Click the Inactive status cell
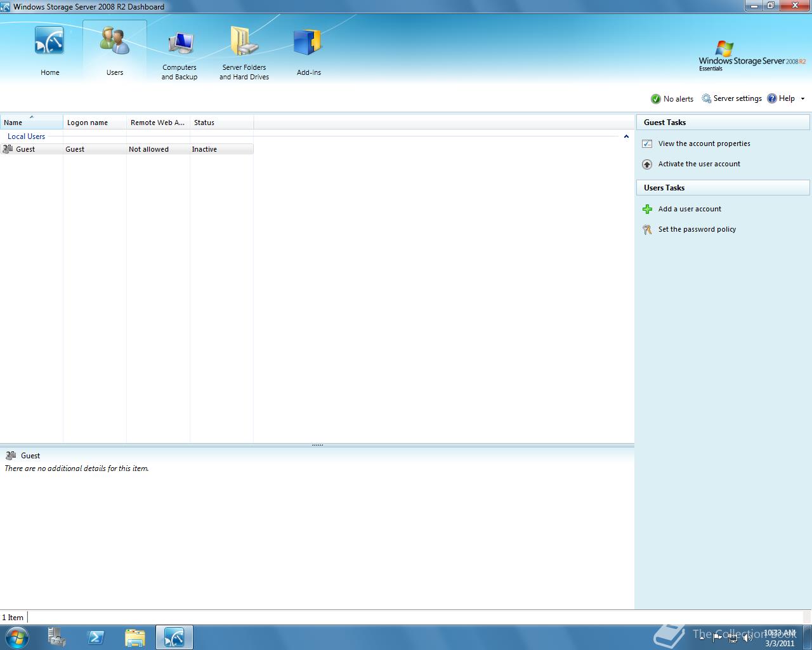The height and width of the screenshot is (650, 812). pyautogui.click(x=204, y=149)
